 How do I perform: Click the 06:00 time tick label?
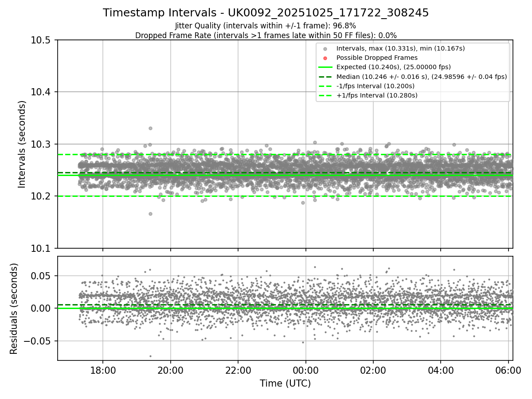coord(508,370)
